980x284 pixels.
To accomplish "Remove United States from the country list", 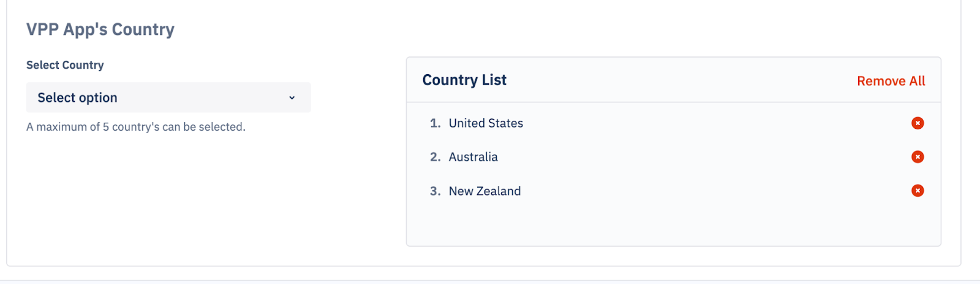I will (x=918, y=123).
